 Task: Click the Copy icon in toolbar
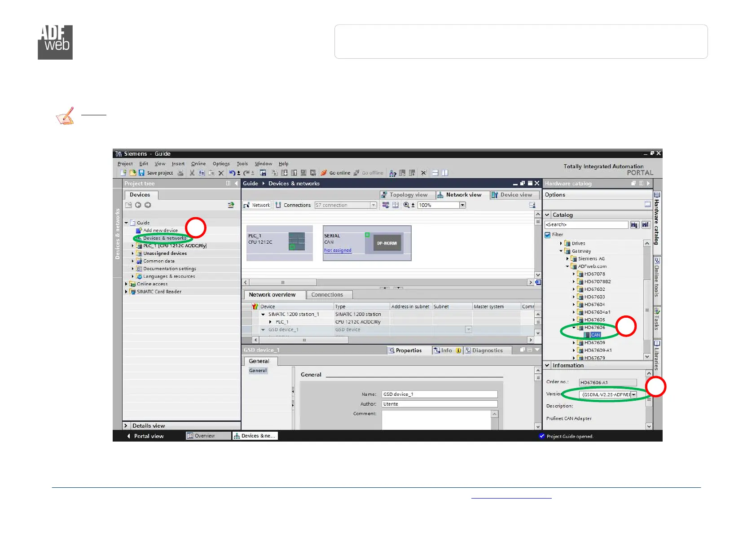pos(202,173)
